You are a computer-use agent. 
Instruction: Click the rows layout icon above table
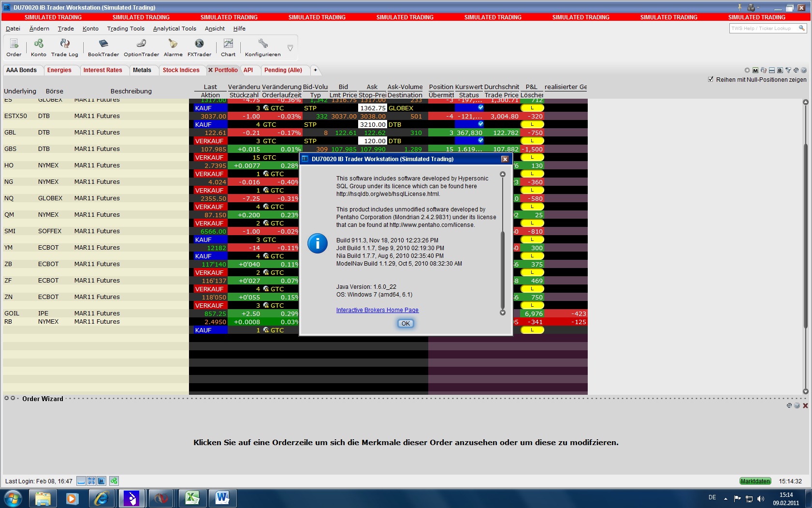coord(772,70)
